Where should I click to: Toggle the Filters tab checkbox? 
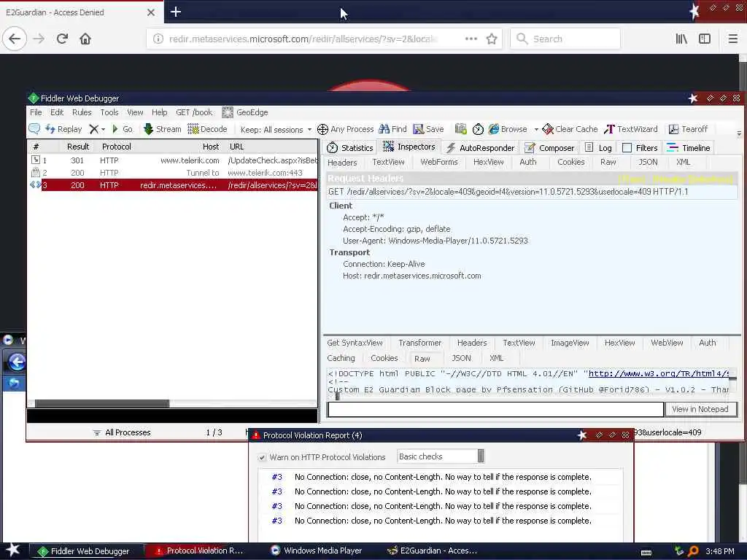[x=627, y=147]
